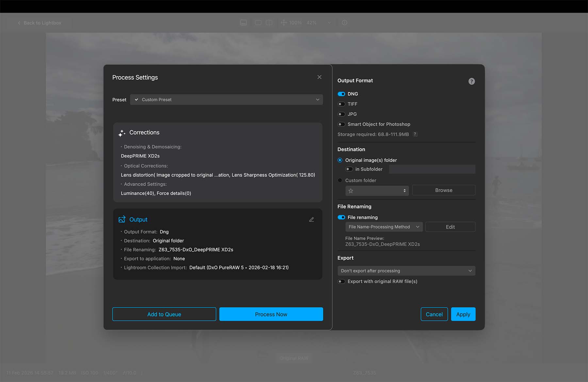Click the Output image icon
The width and height of the screenshot is (588, 382).
click(x=122, y=220)
